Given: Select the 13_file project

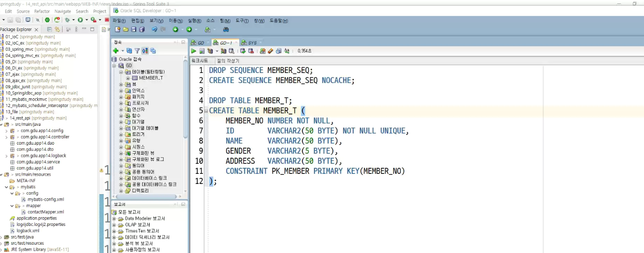Looking at the screenshot, I should tap(30, 112).
